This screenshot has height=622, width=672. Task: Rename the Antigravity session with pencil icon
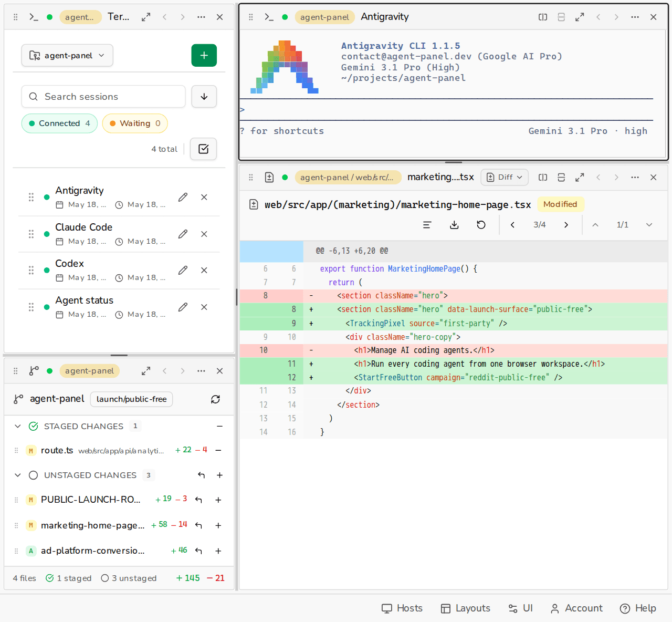coord(183,197)
